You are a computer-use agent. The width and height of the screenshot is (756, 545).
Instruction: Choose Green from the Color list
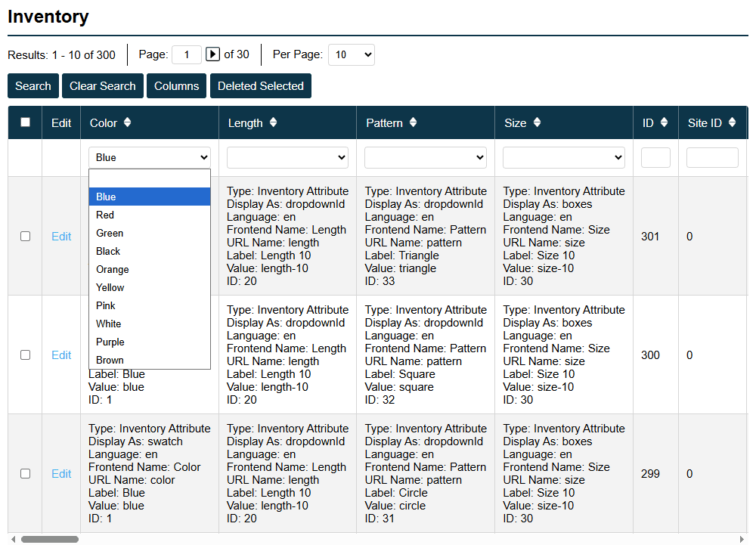[150, 234]
